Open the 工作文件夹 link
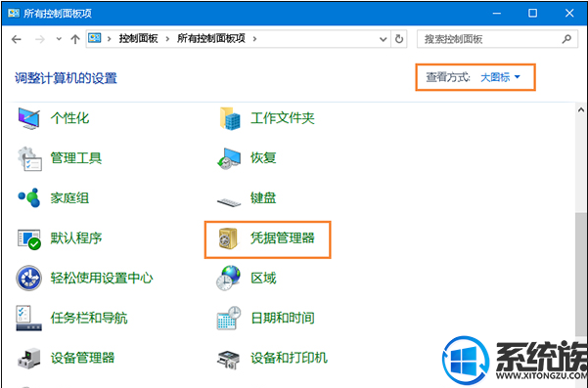The image size is (588, 388). pyautogui.click(x=283, y=118)
